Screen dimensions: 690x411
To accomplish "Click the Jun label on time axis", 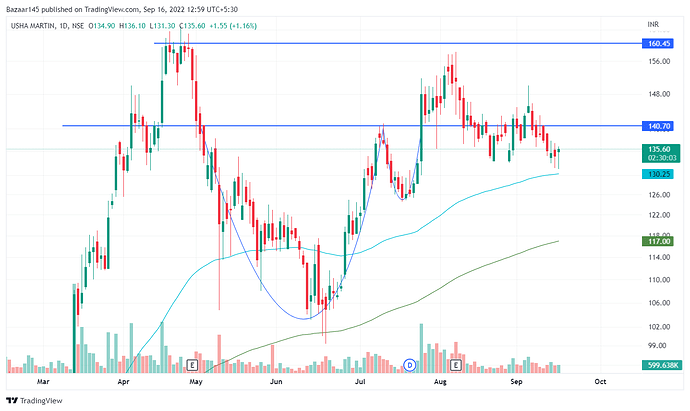I will point(274,381).
